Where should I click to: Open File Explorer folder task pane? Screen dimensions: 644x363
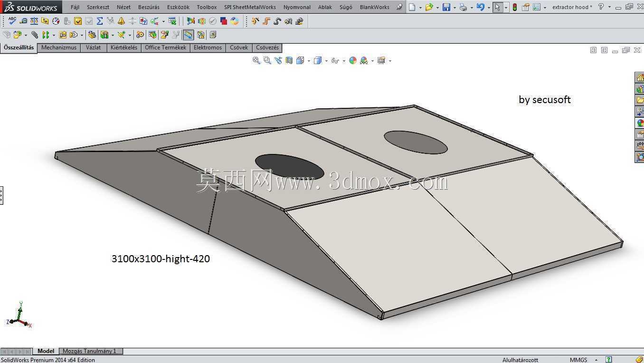tap(640, 100)
